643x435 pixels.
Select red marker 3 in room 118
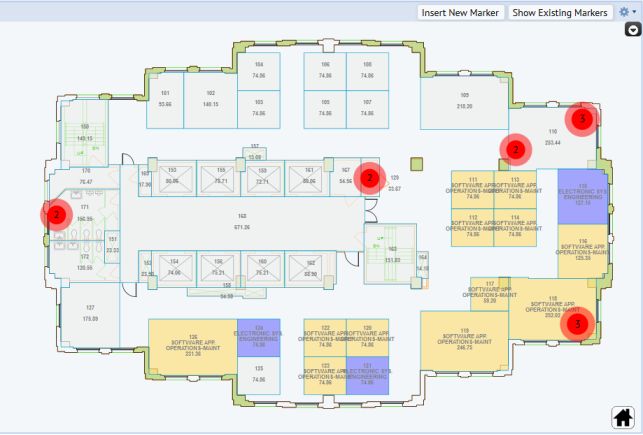point(577,324)
